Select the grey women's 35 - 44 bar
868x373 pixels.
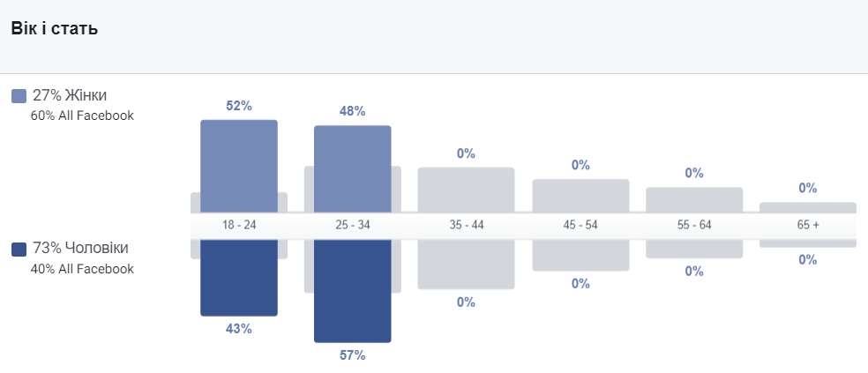click(x=467, y=190)
